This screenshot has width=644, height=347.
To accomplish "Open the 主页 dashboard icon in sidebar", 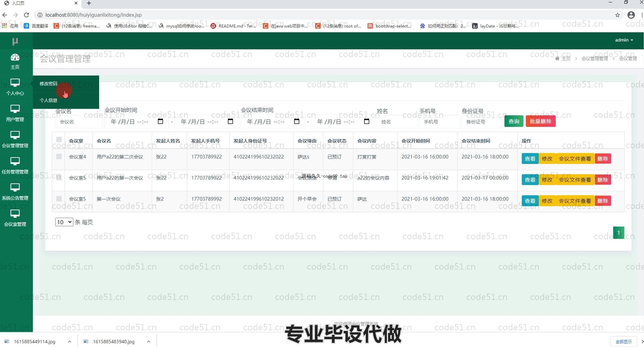I will (x=15, y=57).
